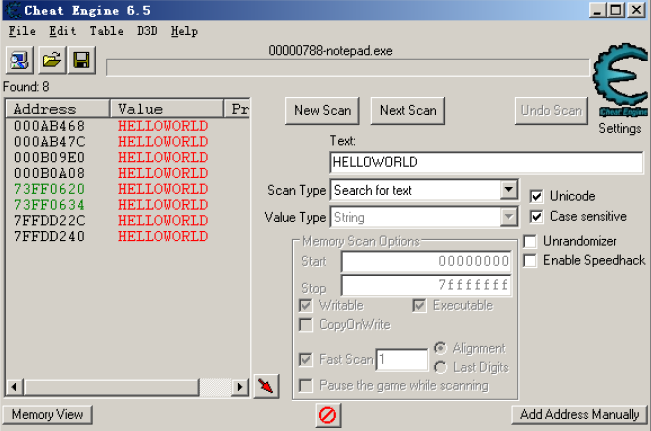The height and width of the screenshot is (431, 651).
Task: Click the scan progress bar
Action: [348, 68]
